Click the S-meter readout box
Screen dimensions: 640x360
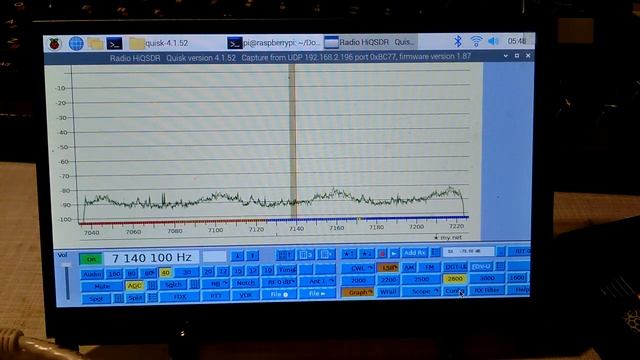[x=468, y=251]
